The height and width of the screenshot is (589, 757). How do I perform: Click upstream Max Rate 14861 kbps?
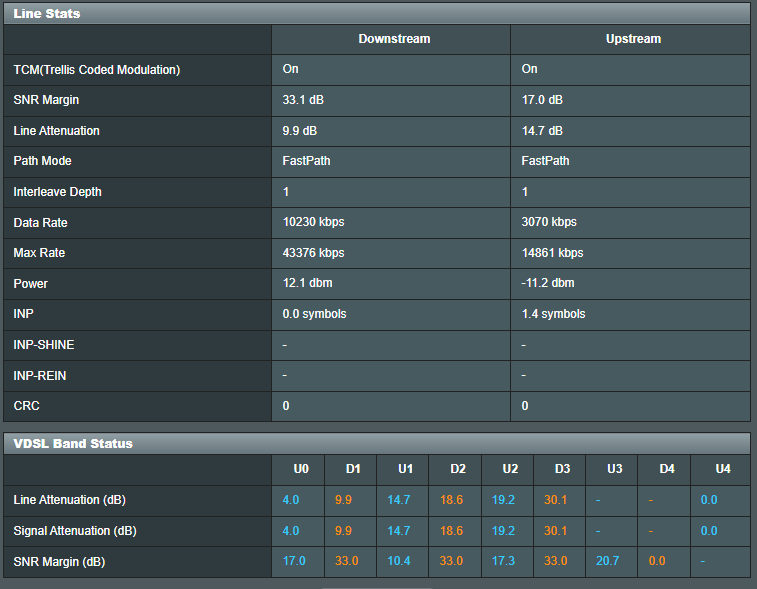pyautogui.click(x=552, y=253)
